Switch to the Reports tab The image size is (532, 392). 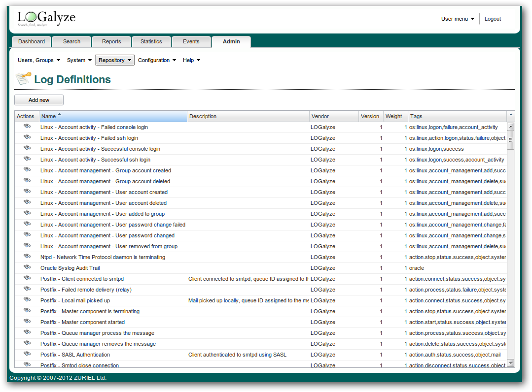pyautogui.click(x=111, y=42)
